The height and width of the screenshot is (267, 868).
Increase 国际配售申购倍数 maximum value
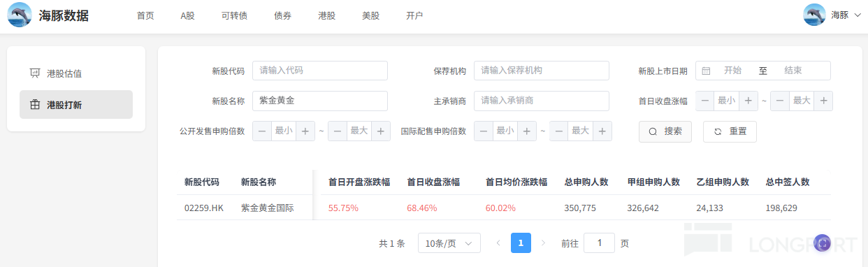602,131
